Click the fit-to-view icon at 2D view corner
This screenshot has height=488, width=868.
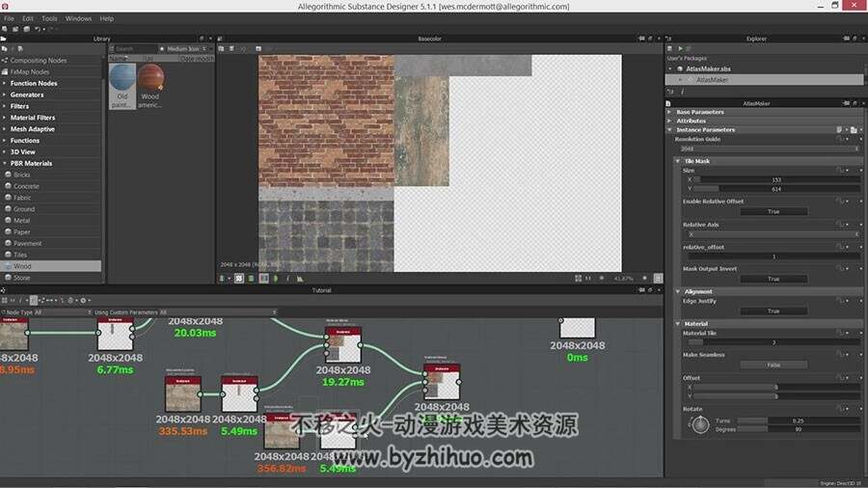[658, 279]
